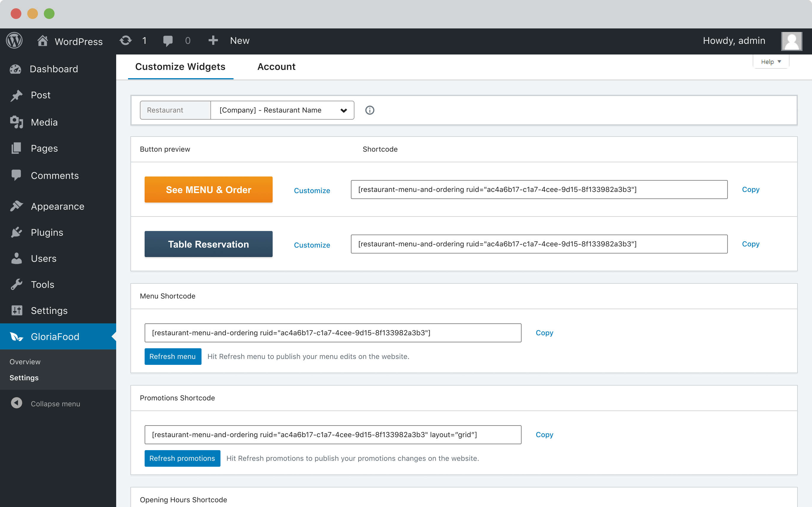Image resolution: width=812 pixels, height=507 pixels.
Task: Select the Customize Widgets tab
Action: point(180,66)
